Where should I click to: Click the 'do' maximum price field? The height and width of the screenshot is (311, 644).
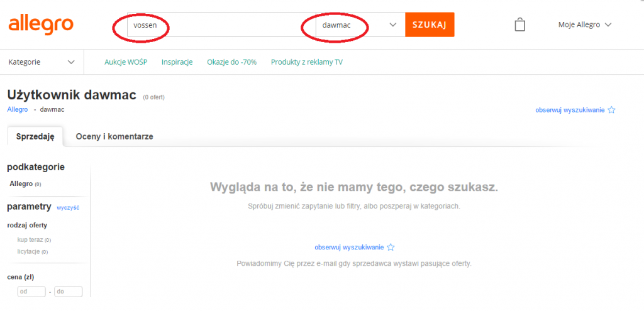point(68,292)
